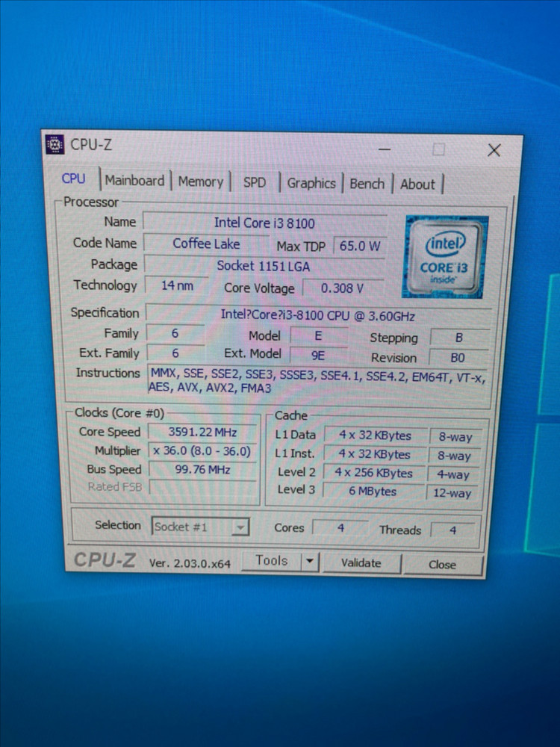The width and height of the screenshot is (560, 747).
Task: Select the SPD tab
Action: pos(255,182)
